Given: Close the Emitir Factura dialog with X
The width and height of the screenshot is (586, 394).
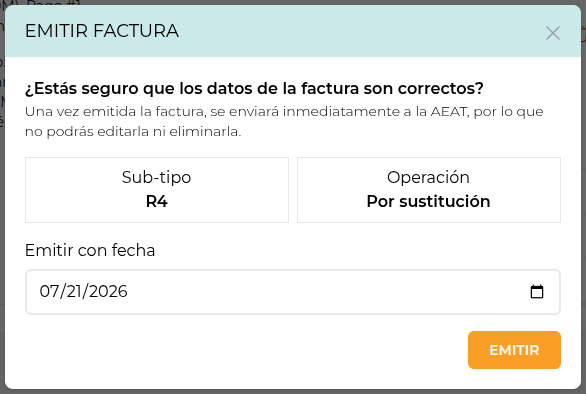Looking at the screenshot, I should (552, 33).
